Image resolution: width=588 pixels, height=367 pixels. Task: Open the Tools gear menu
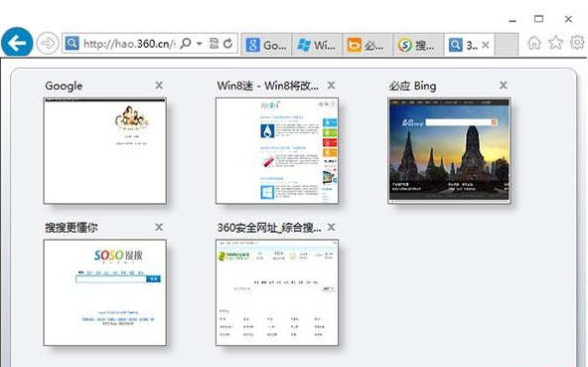(x=577, y=43)
